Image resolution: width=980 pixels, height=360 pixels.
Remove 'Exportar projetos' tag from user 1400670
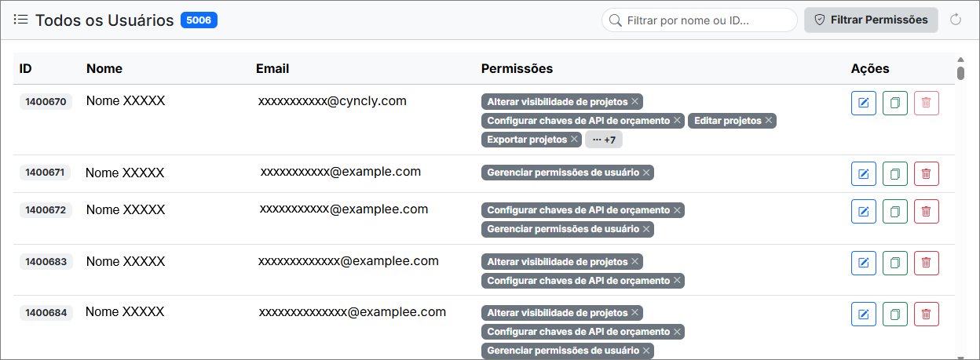[x=574, y=140]
